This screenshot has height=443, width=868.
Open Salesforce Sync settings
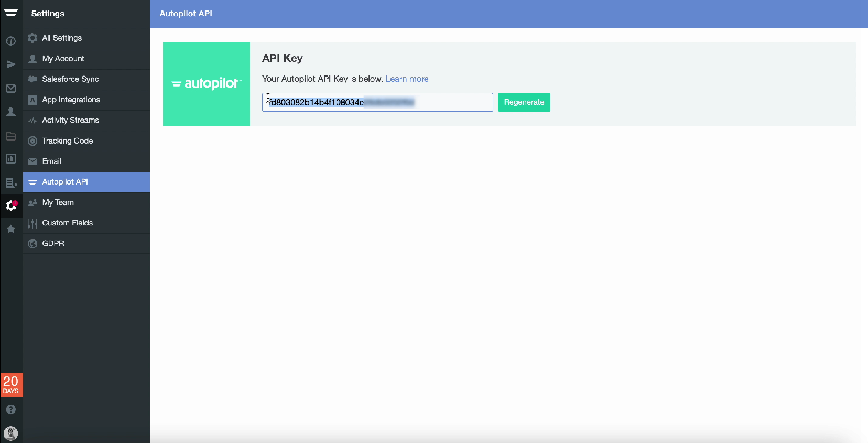[86, 79]
